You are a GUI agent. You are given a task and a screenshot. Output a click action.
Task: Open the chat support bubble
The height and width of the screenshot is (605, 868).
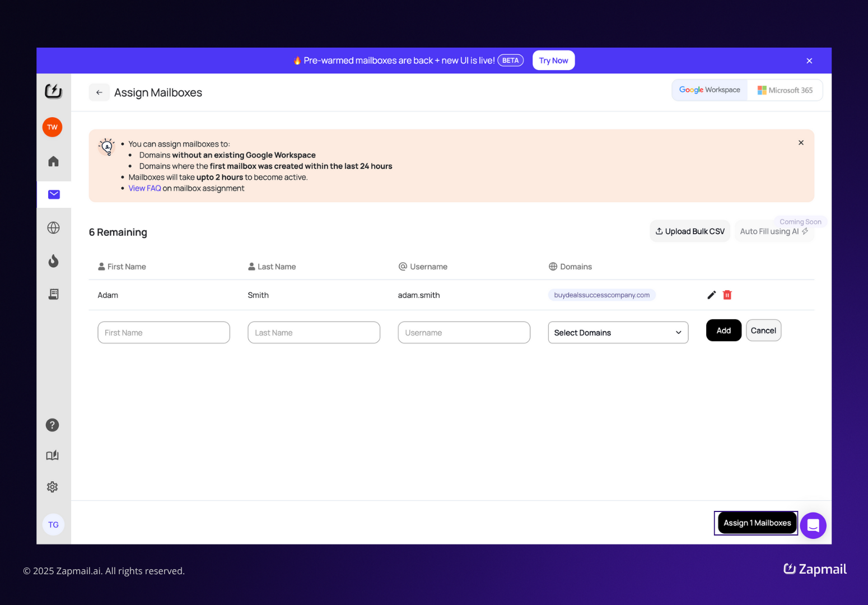click(813, 525)
